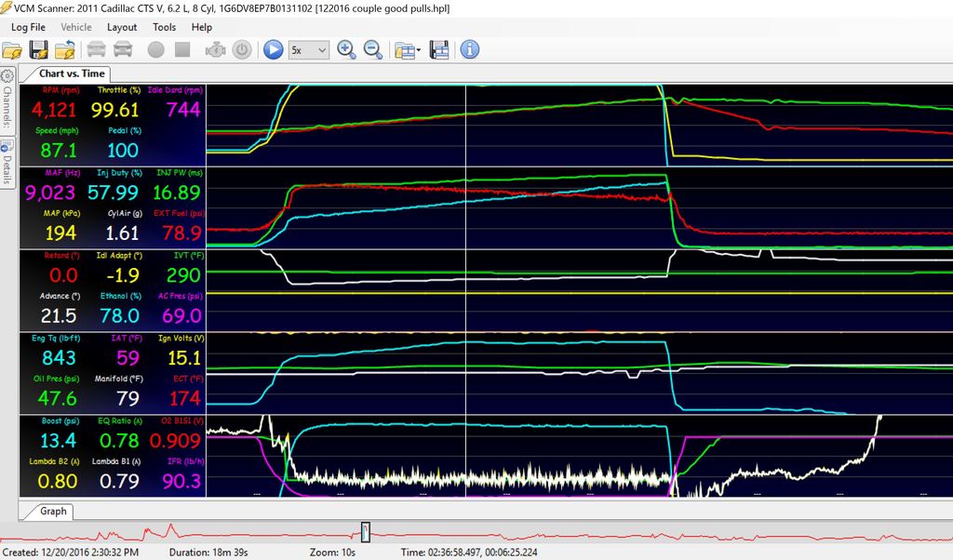Select the Retard value 0.0

pyautogui.click(x=63, y=275)
